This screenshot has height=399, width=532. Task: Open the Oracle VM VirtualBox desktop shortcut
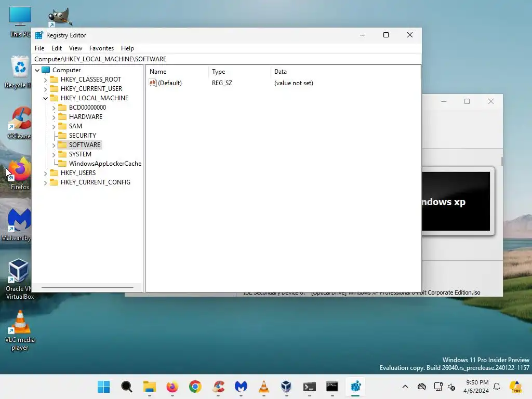(x=19, y=279)
